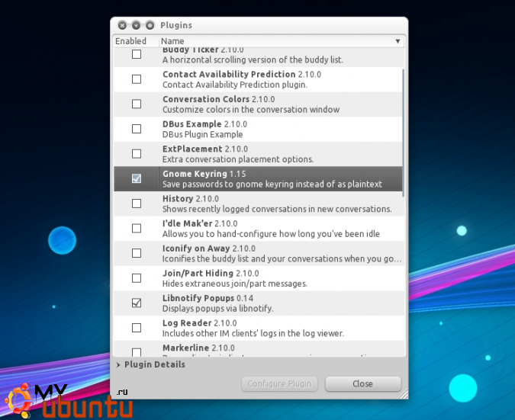Enable the I'dle Mak'er plugin

click(137, 228)
